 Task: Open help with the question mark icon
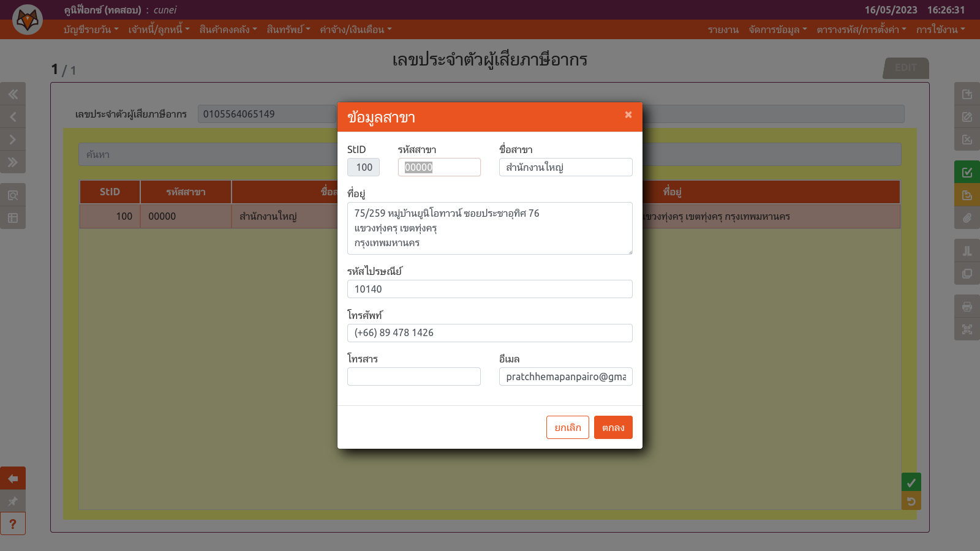coord(13,524)
